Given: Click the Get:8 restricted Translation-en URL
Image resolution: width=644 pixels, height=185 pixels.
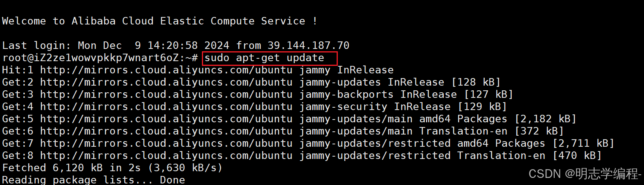Looking at the screenshot, I should click(x=166, y=156).
